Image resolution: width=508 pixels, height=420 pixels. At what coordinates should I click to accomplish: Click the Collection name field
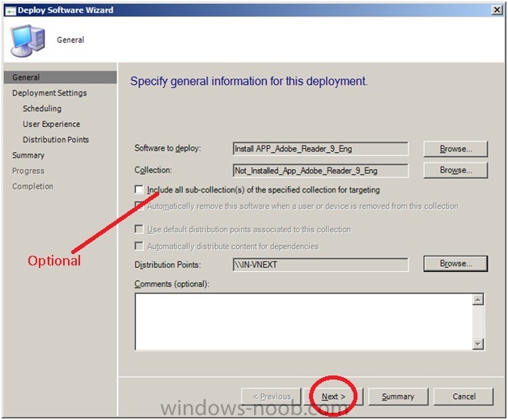coord(320,171)
